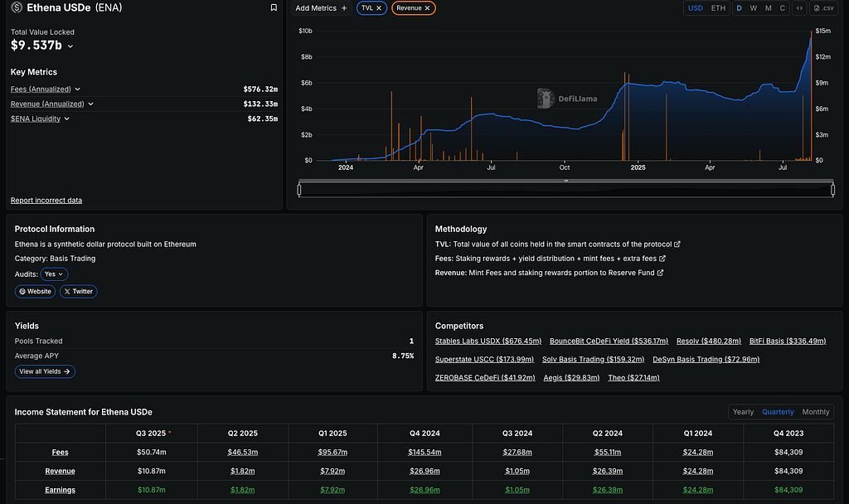The height and width of the screenshot is (504, 849).
Task: Open Stables Labs USDX competitor
Action: point(488,341)
